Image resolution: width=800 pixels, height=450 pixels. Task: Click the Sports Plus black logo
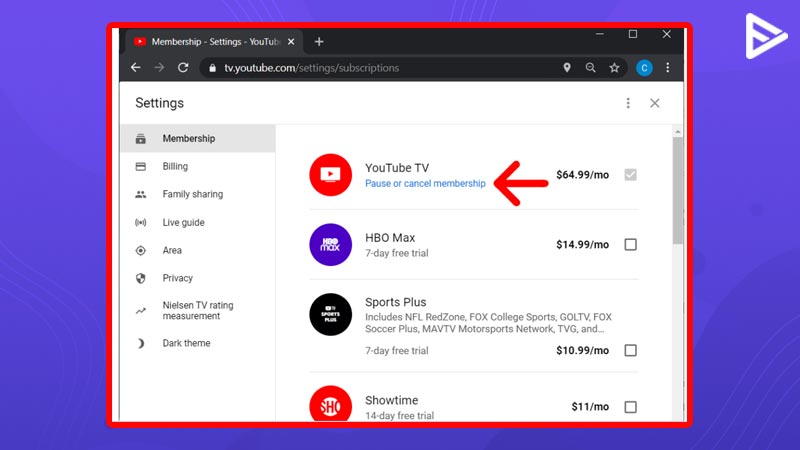tap(331, 314)
